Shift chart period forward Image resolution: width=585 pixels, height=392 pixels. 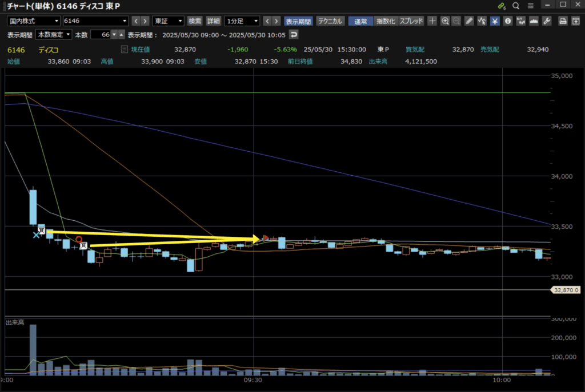277,21
